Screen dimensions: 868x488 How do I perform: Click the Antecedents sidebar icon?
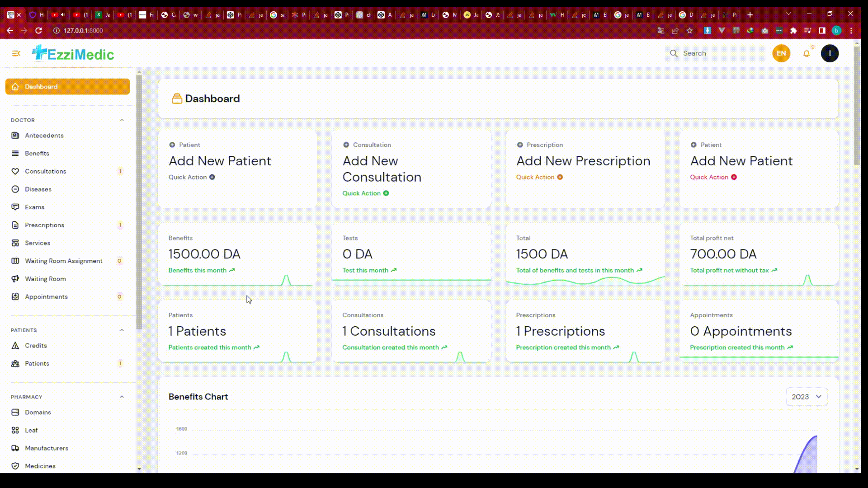point(15,136)
